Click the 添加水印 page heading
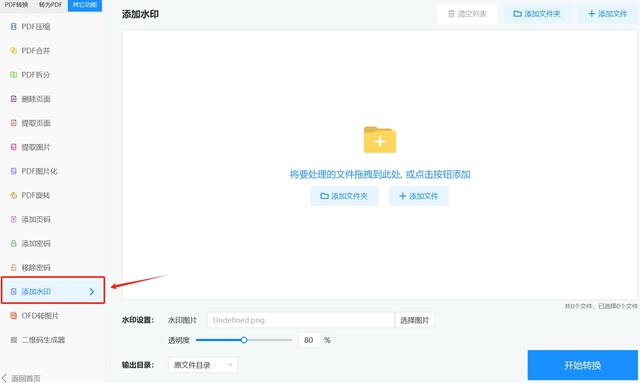This screenshot has width=640, height=383. tap(140, 14)
